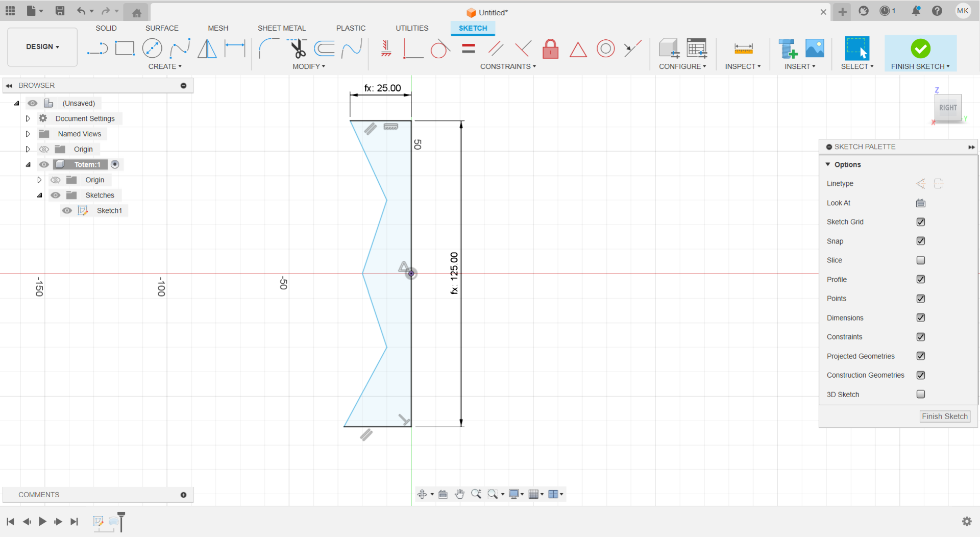
Task: Select the Line sketch tool
Action: point(97,49)
